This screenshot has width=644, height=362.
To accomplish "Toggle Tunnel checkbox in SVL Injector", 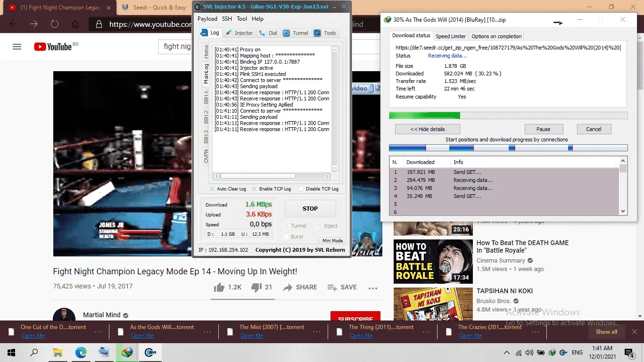I will point(286,226).
